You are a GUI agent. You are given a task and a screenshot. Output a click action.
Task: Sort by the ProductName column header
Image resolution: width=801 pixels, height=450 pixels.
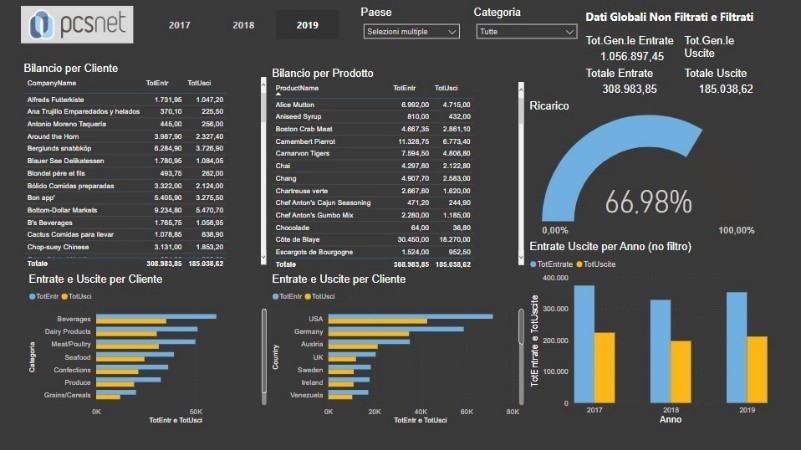(x=297, y=89)
